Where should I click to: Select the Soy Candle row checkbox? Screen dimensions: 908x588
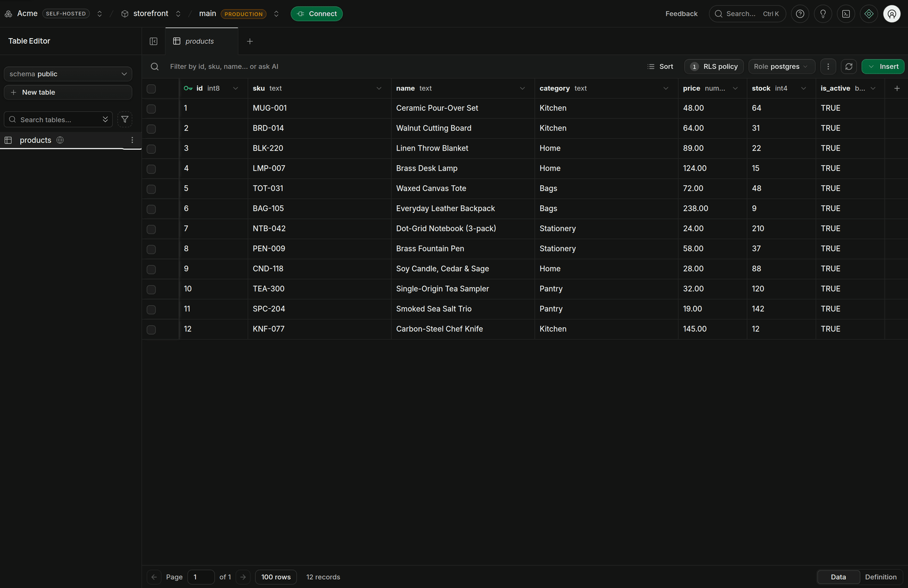click(151, 269)
